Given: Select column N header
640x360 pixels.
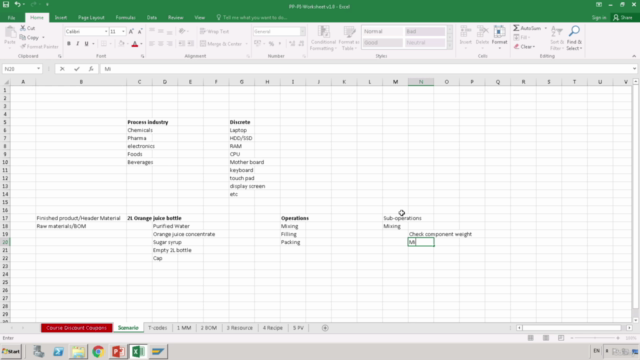Looking at the screenshot, I should 421,82.
